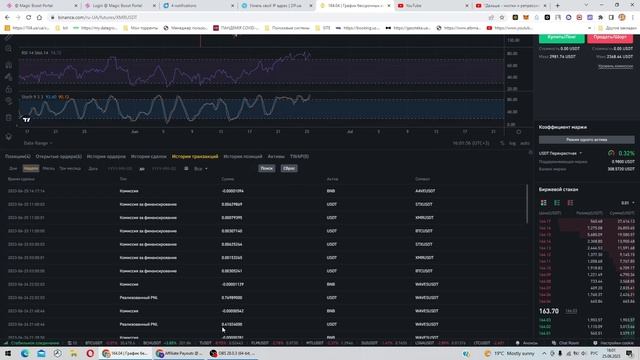Click the green Buy/Long button

click(x=562, y=38)
